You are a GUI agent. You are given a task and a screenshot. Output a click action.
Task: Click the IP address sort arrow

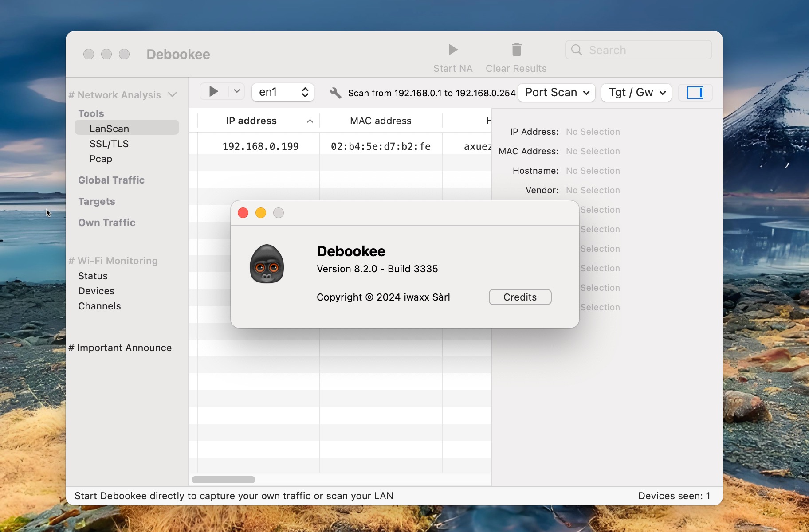pos(310,121)
